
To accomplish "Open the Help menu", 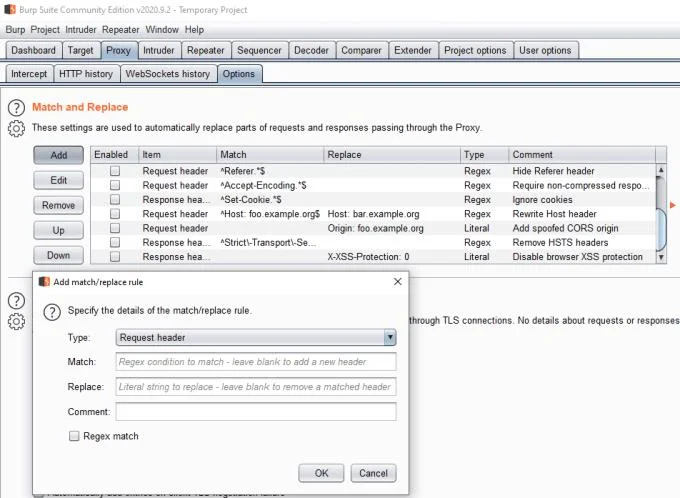I will click(194, 29).
